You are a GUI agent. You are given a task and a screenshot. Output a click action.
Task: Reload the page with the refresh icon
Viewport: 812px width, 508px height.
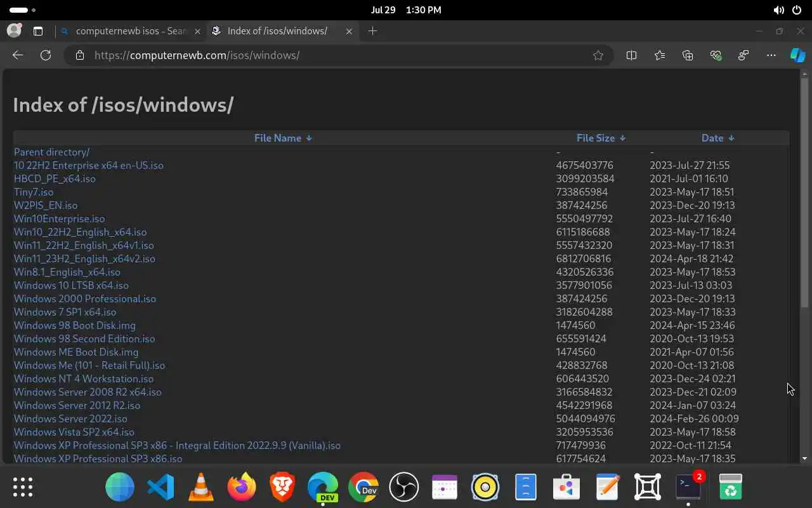(46, 55)
